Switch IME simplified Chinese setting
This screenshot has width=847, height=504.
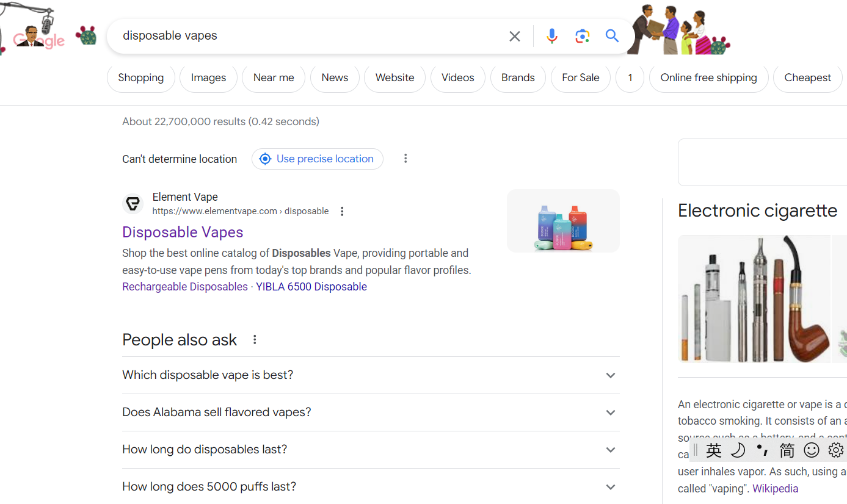[x=787, y=450]
